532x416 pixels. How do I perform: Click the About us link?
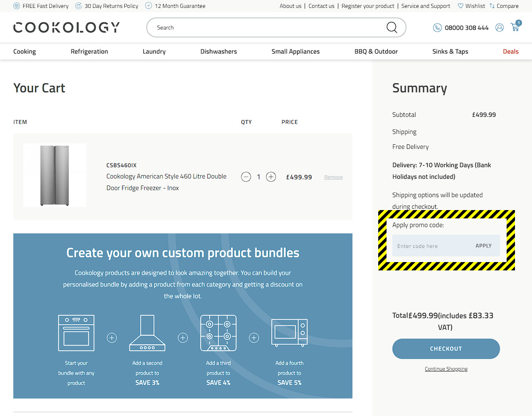pos(291,6)
